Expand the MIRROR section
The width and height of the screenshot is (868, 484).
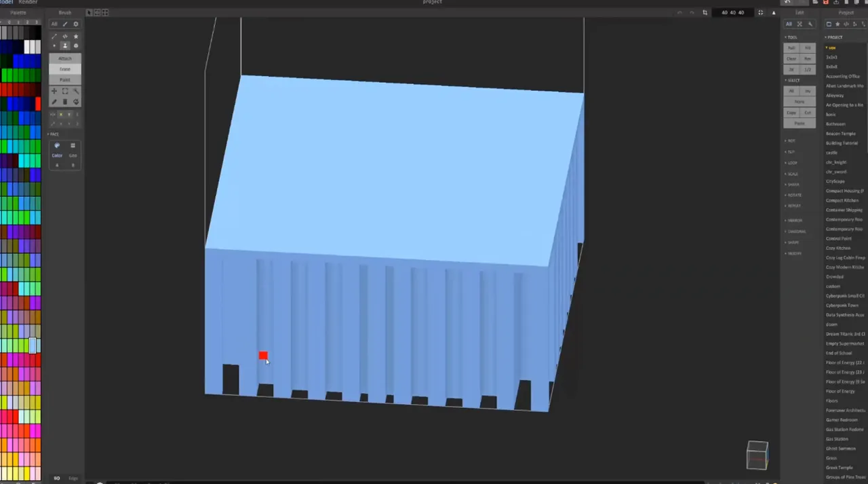[x=793, y=221]
